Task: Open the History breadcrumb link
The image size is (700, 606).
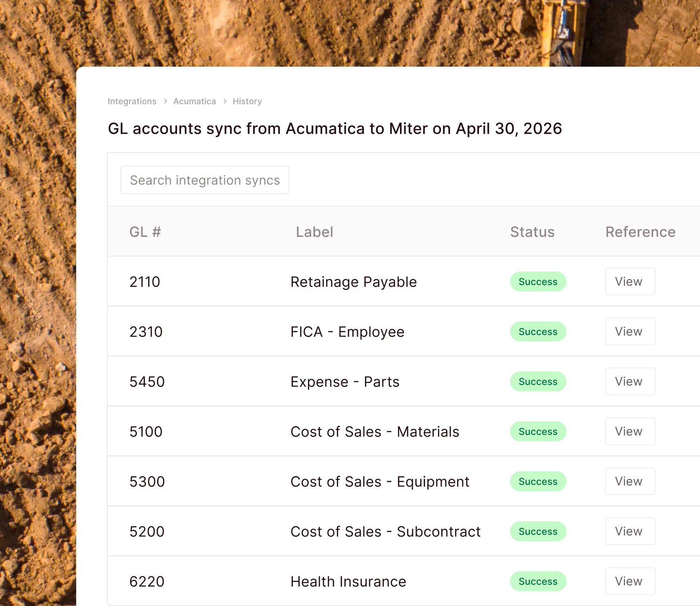Action: [247, 101]
